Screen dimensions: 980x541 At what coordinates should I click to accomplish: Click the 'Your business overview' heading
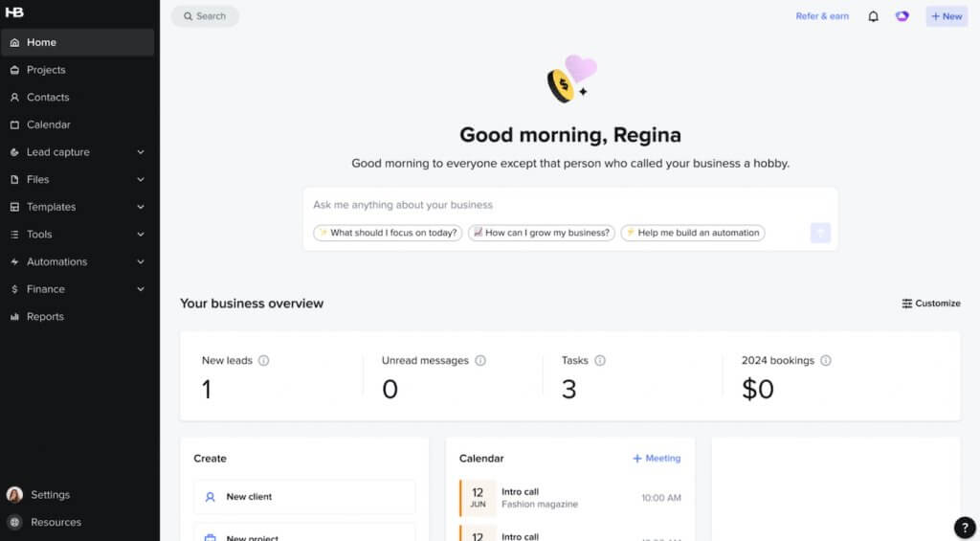[252, 304]
